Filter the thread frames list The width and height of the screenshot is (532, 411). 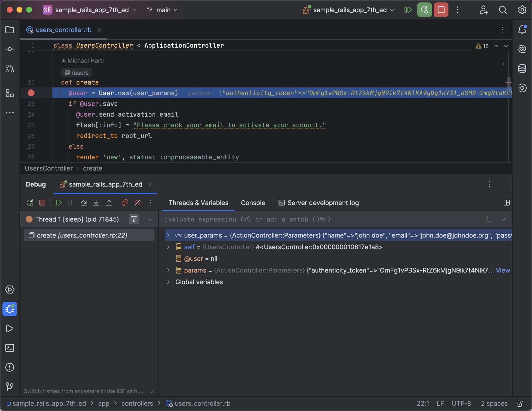click(x=134, y=219)
